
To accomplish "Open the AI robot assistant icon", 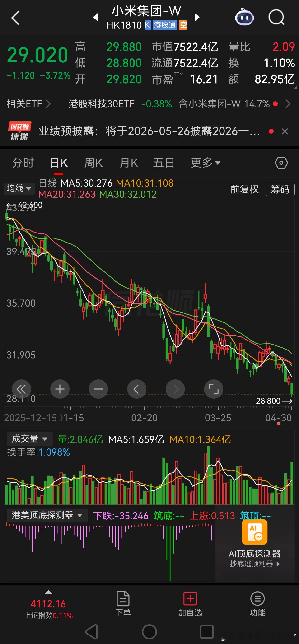I will [x=244, y=17].
